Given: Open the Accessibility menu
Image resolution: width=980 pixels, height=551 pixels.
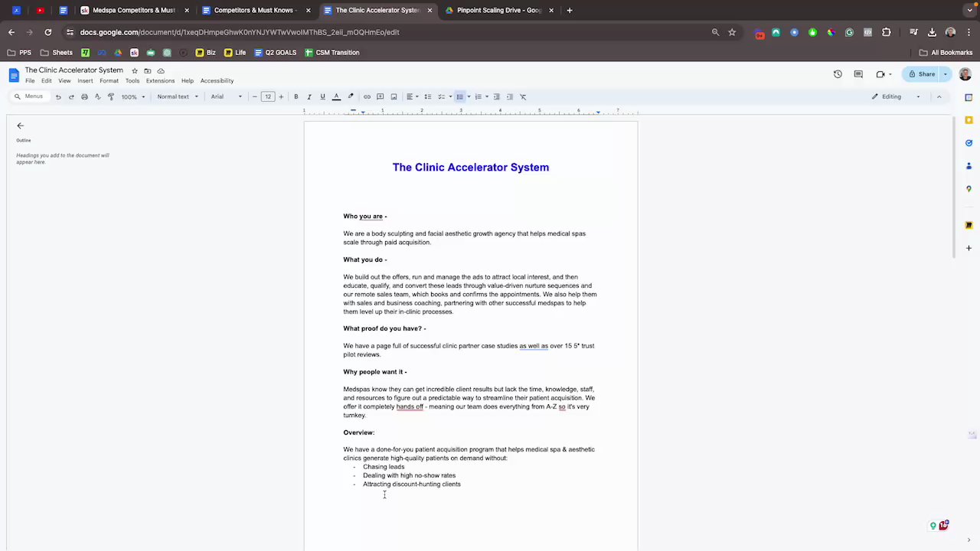Looking at the screenshot, I should click(217, 80).
